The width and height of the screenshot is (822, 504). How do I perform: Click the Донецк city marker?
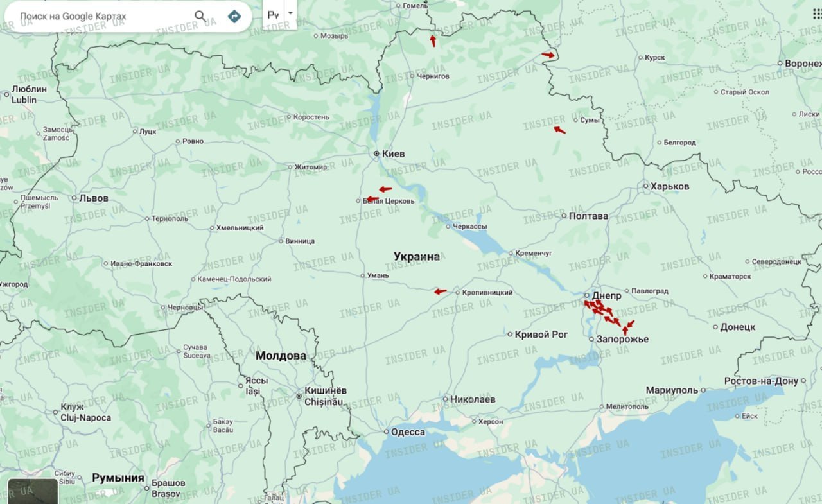(716, 327)
